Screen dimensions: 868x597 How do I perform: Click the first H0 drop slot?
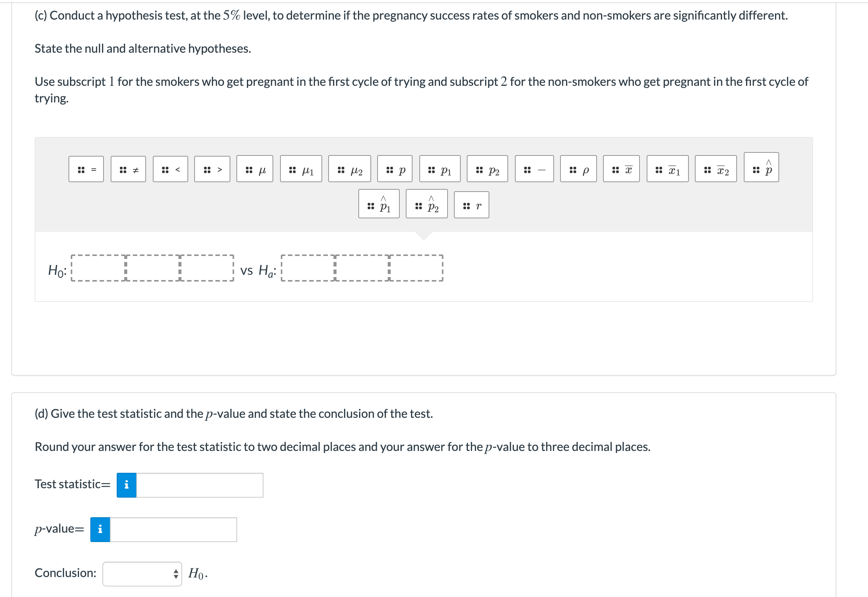click(x=98, y=268)
